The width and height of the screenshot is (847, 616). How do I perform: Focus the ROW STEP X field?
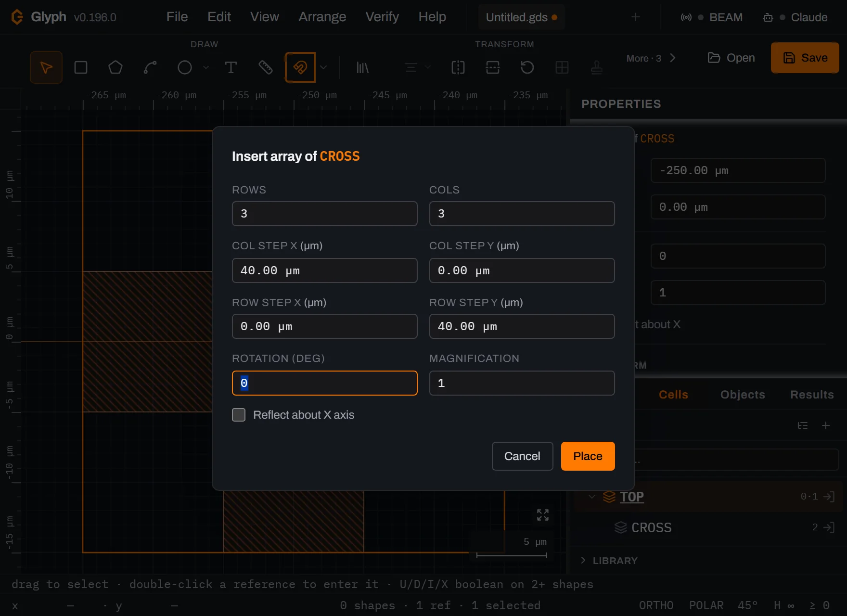(x=325, y=326)
